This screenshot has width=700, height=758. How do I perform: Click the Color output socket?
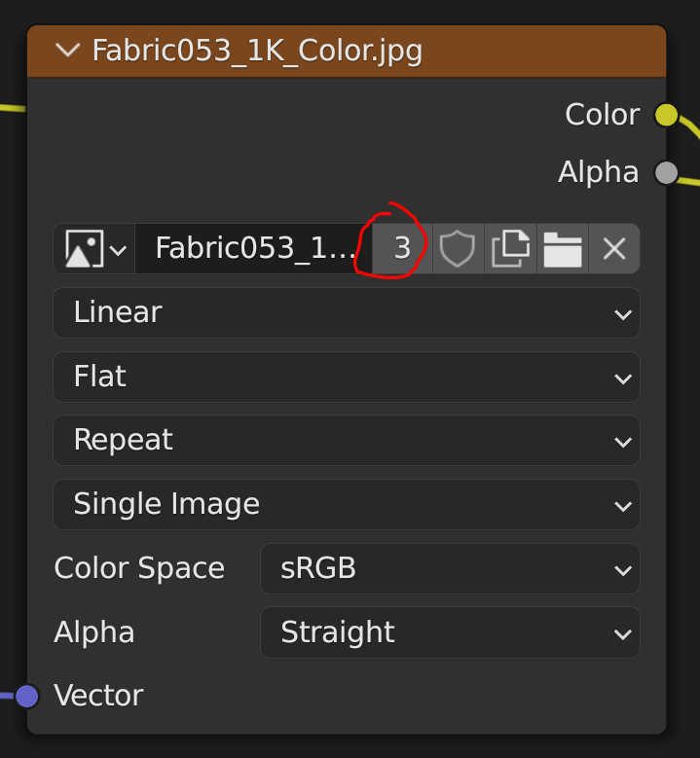pyautogui.click(x=666, y=115)
